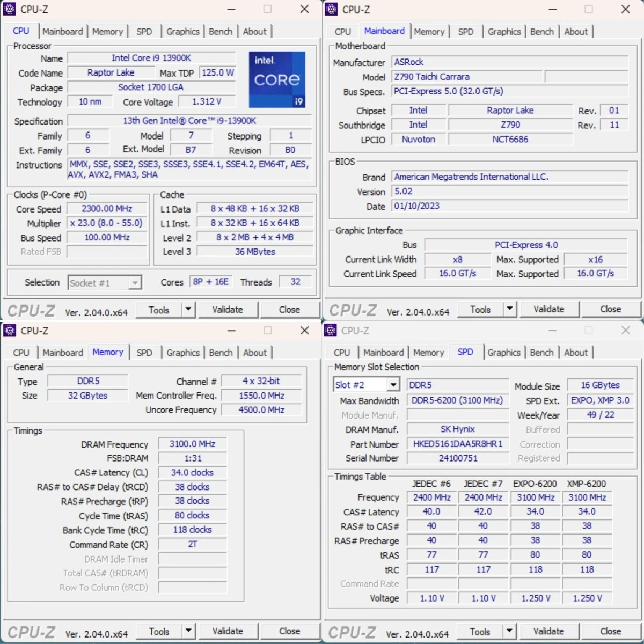Click Validate in the Memory window
The height and width of the screenshot is (644, 644).
click(x=228, y=631)
